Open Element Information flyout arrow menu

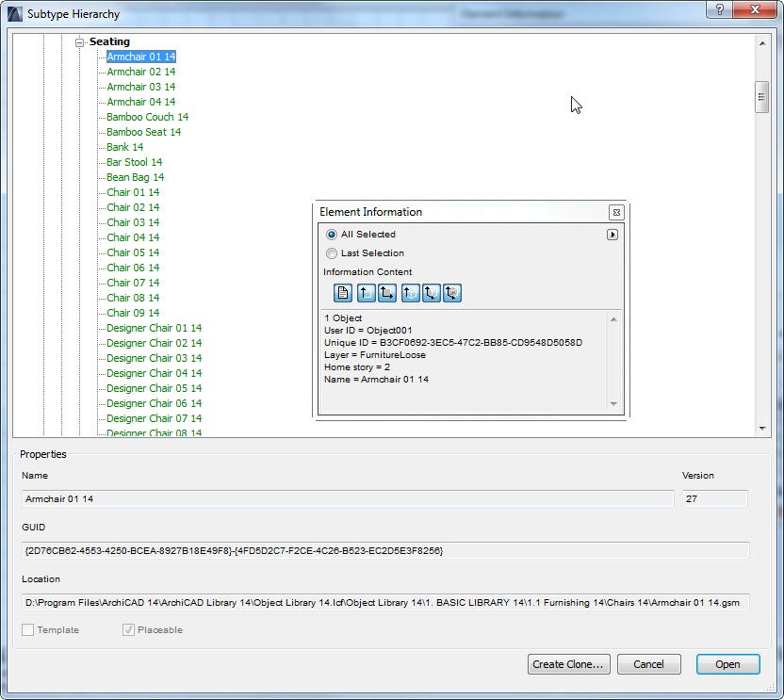click(x=612, y=235)
